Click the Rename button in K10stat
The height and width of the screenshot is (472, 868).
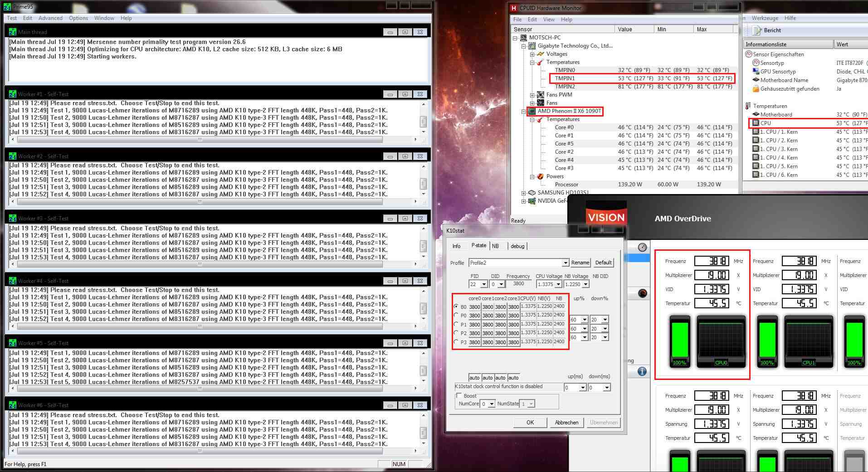[x=580, y=263]
